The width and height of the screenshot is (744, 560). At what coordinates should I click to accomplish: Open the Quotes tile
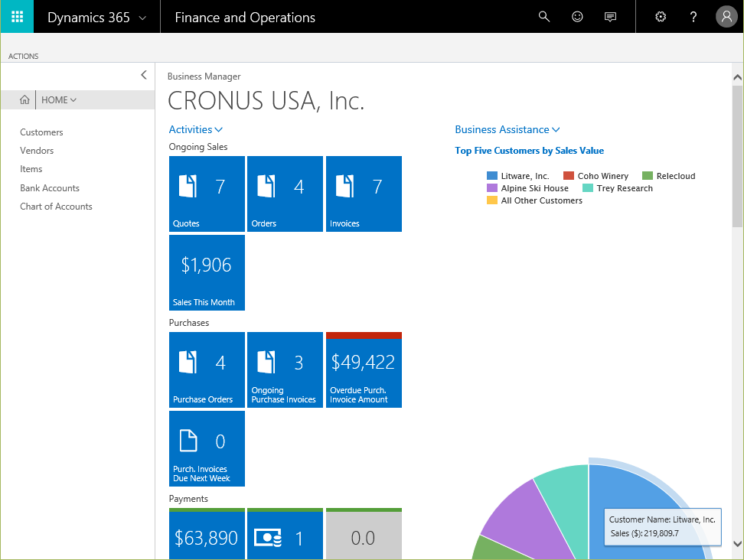(207, 194)
